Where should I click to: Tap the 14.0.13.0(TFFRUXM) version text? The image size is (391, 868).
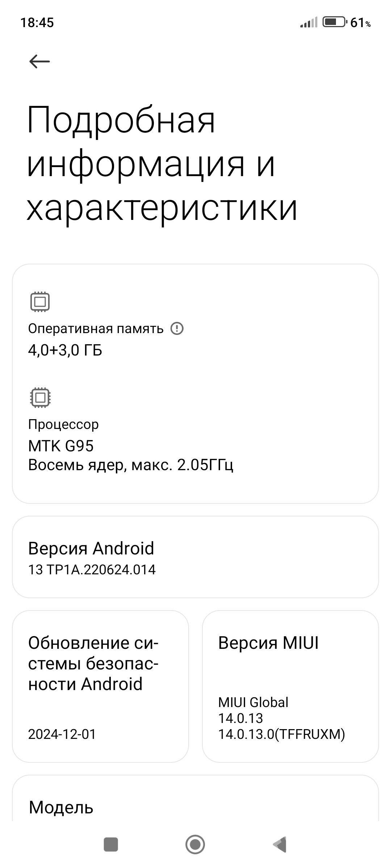(281, 734)
